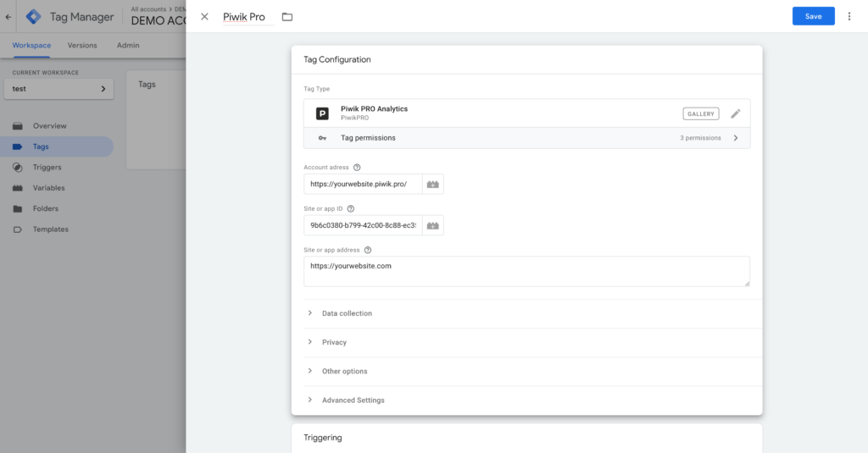This screenshot has width=868, height=453.
Task: Expand the Data collection section
Action: click(x=347, y=313)
